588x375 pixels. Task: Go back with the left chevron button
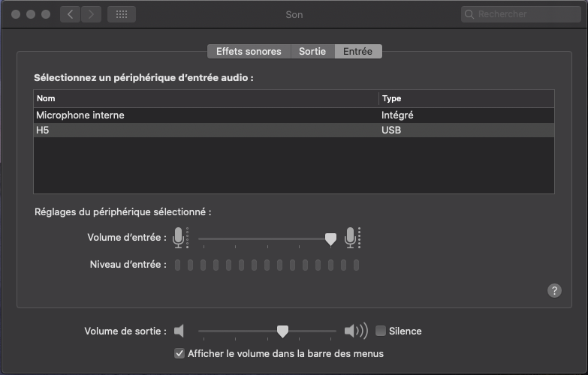pos(70,14)
